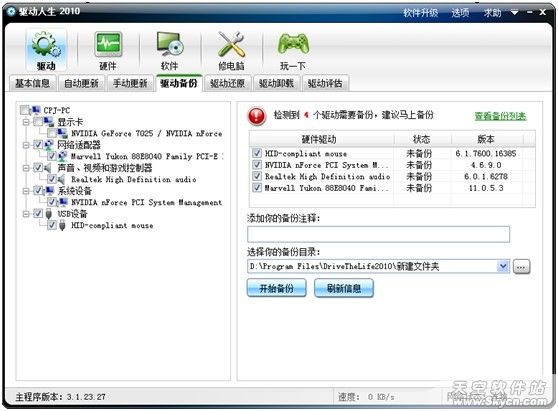The image size is (558, 411).
Task: Select version cell 4.6.9.0
Action: (486, 165)
